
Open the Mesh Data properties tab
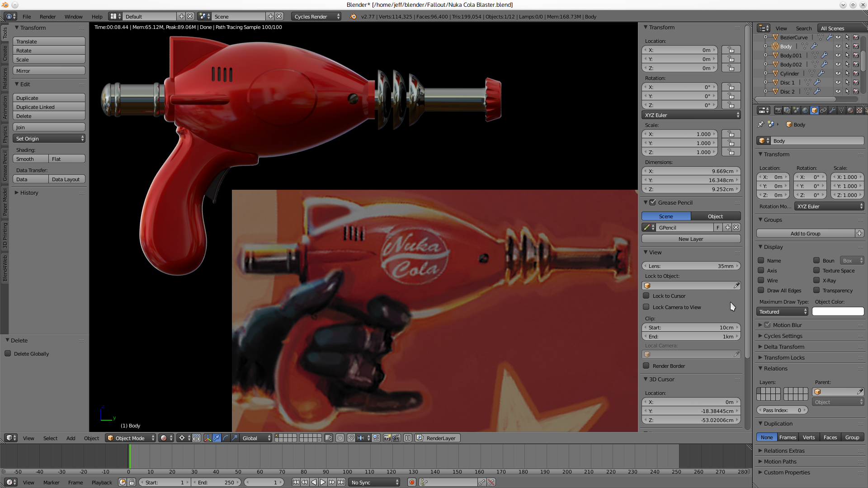(841, 110)
